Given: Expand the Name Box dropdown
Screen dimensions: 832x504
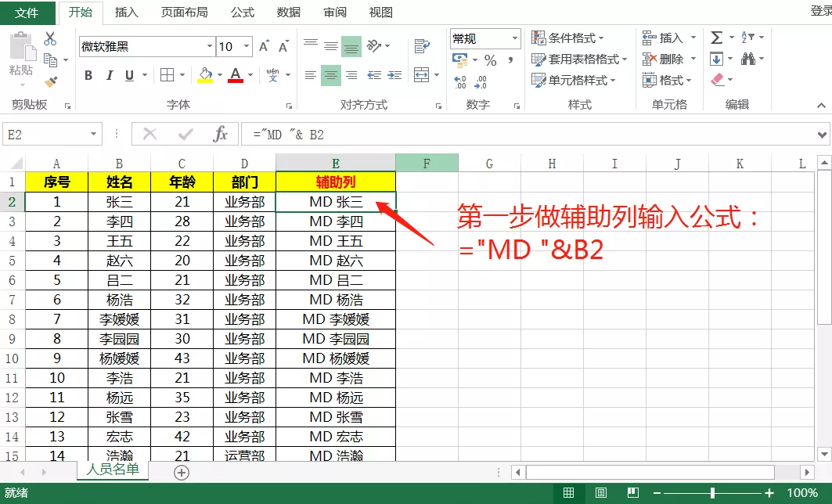Looking at the screenshot, I should coord(93,135).
